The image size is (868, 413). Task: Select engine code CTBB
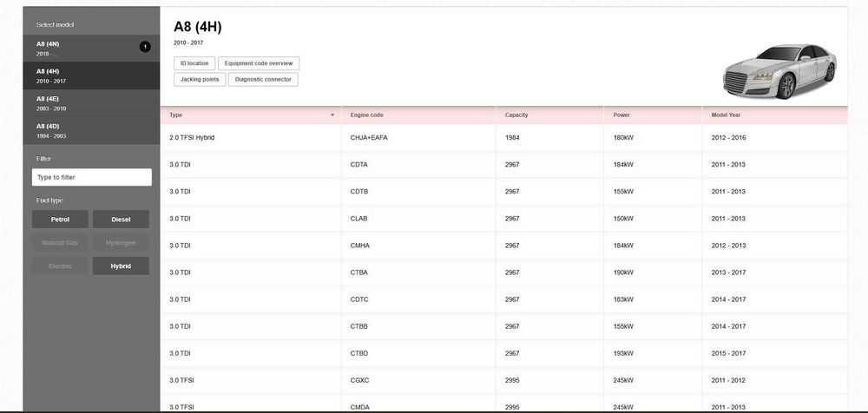(x=358, y=326)
